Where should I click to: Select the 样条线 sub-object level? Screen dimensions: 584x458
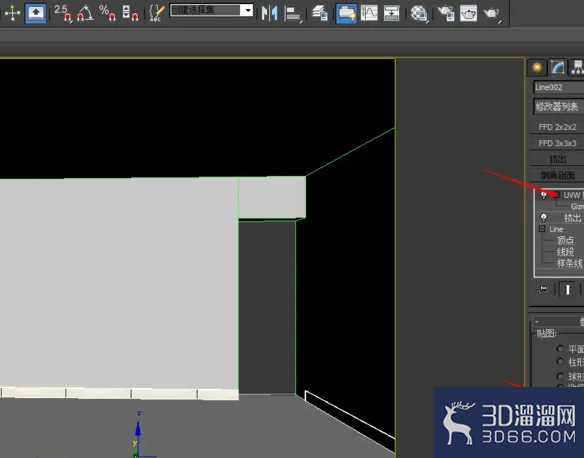[x=570, y=264]
